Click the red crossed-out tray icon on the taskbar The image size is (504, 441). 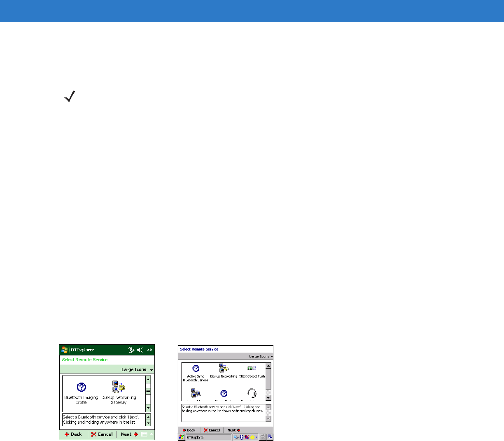click(x=247, y=437)
